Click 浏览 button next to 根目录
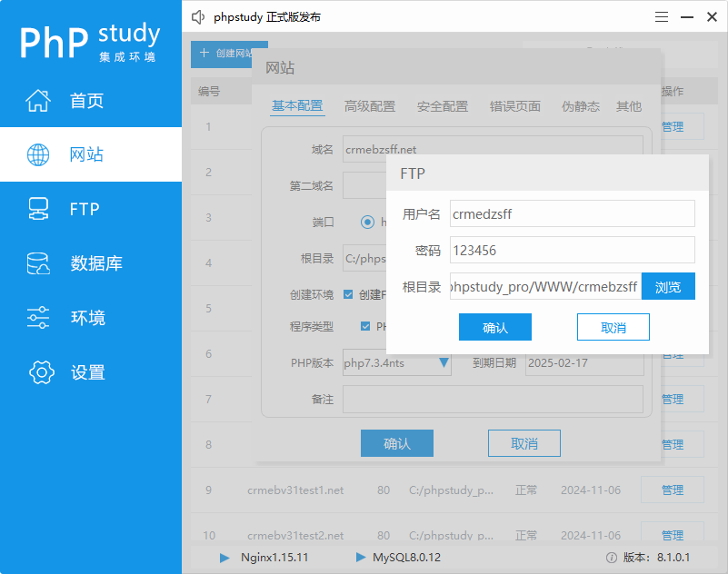The image size is (728, 574). pyautogui.click(x=668, y=287)
